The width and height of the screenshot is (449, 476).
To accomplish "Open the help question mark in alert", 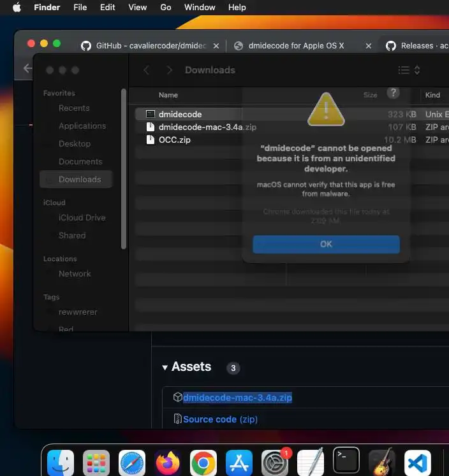I will (393, 93).
